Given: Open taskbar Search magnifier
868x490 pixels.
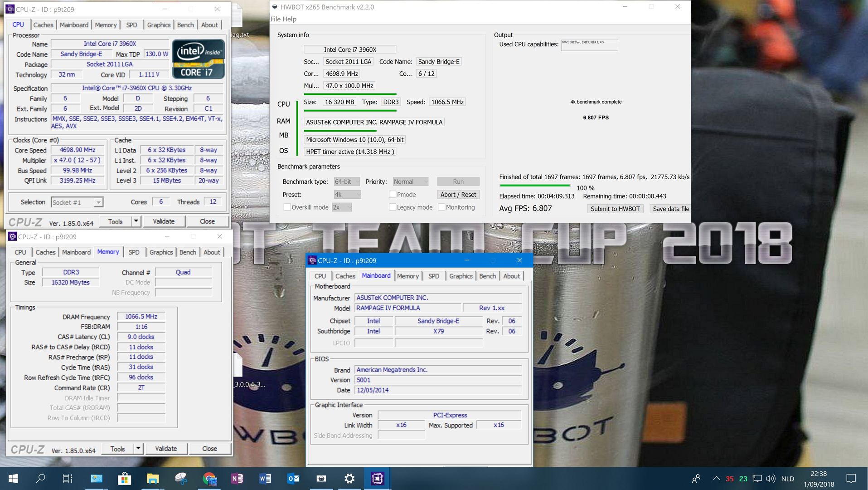Looking at the screenshot, I should (x=40, y=479).
